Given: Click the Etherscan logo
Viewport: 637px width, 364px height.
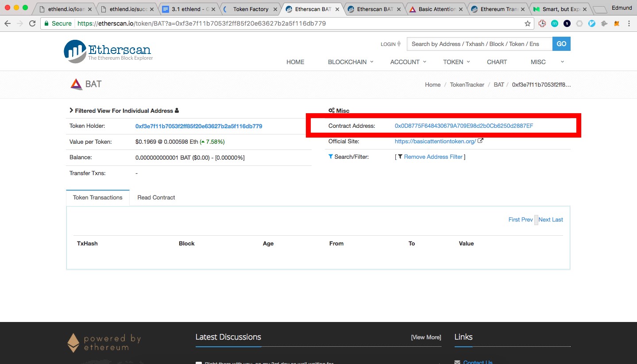Looking at the screenshot, I should 108,51.
